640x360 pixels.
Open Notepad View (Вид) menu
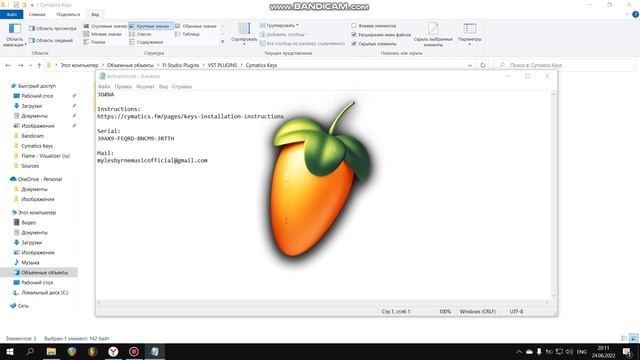coord(163,87)
